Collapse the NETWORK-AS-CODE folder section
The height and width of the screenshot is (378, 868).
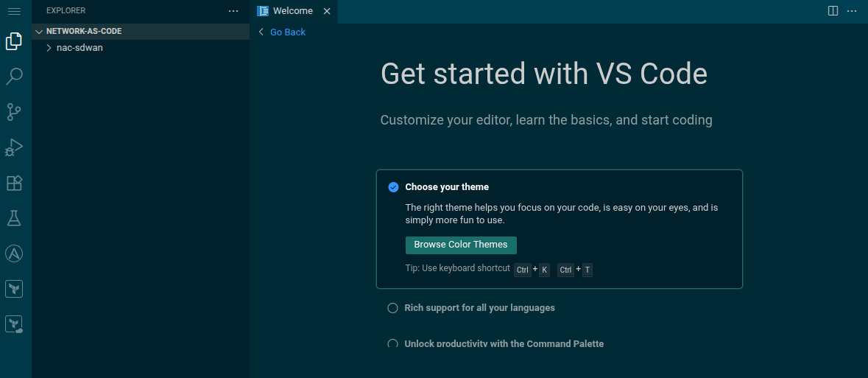pyautogui.click(x=141, y=32)
